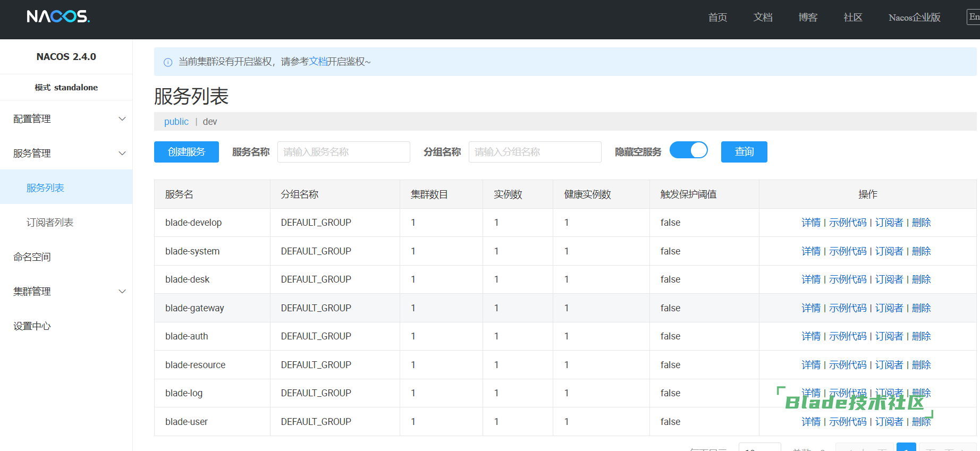
Task: Click the info icon in the auth notice
Action: pos(168,62)
